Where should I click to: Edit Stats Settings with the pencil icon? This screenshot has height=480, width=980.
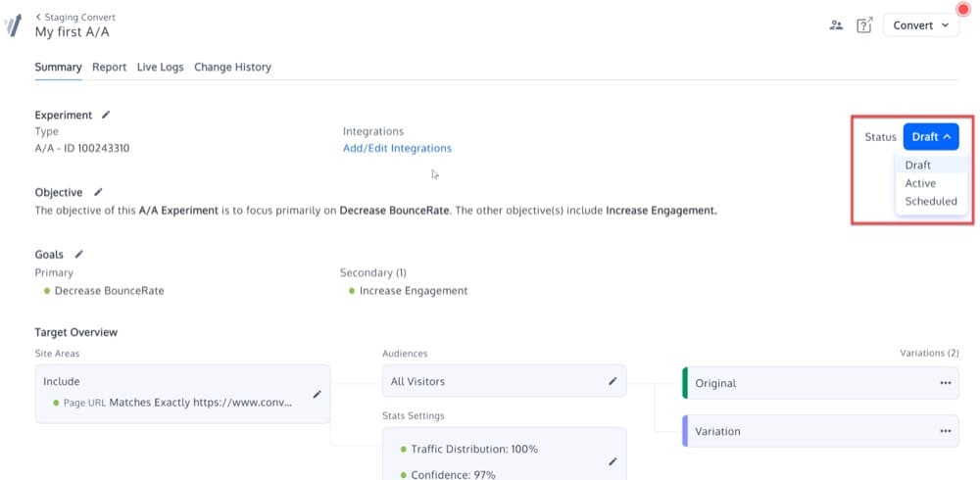point(612,461)
